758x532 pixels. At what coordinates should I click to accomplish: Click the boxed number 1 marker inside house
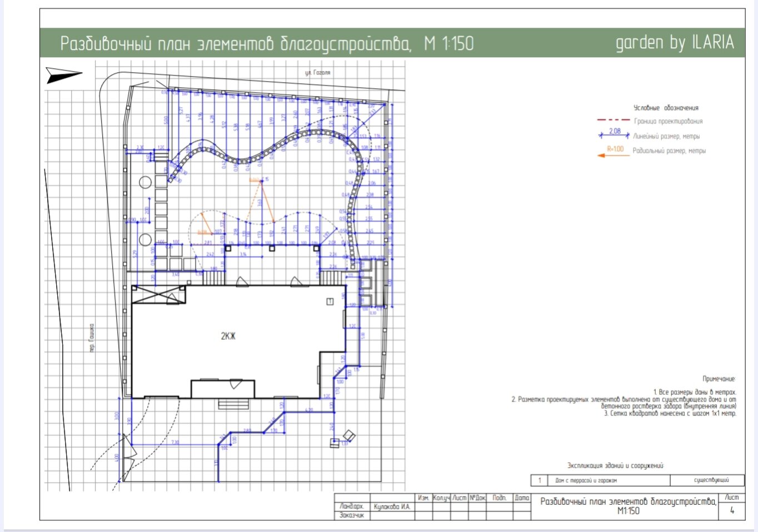[x=330, y=302]
